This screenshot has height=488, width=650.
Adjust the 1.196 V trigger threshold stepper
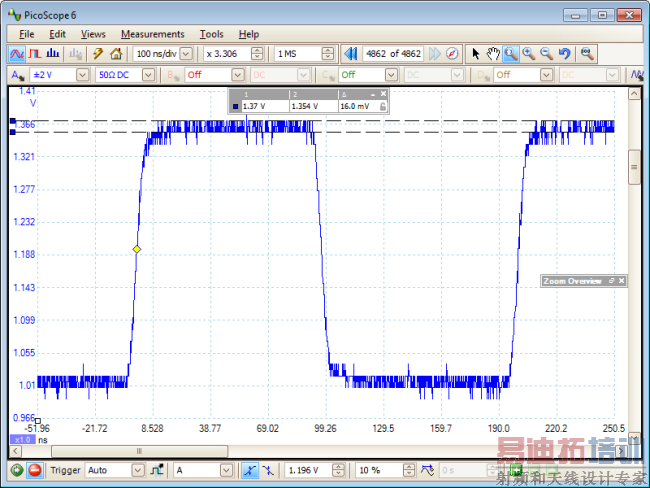[x=338, y=470]
